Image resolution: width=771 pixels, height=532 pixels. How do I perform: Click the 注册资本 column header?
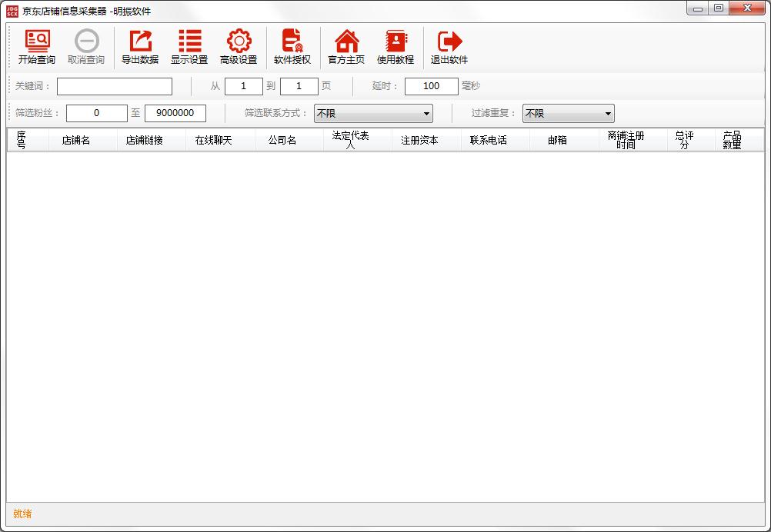[426, 140]
